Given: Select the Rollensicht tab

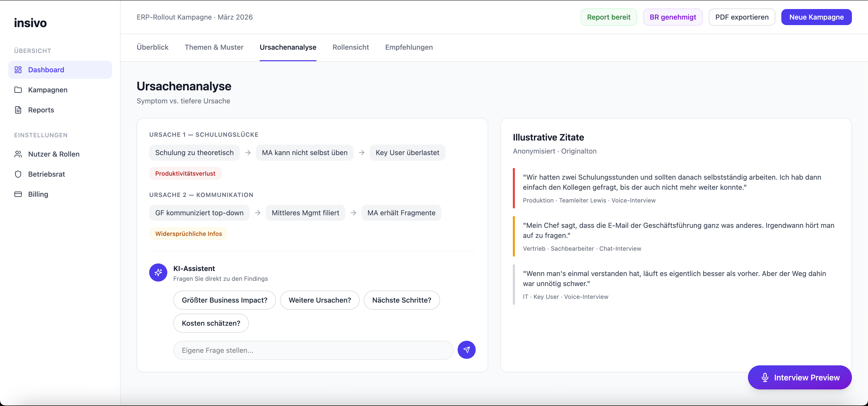Looking at the screenshot, I should click(x=350, y=47).
